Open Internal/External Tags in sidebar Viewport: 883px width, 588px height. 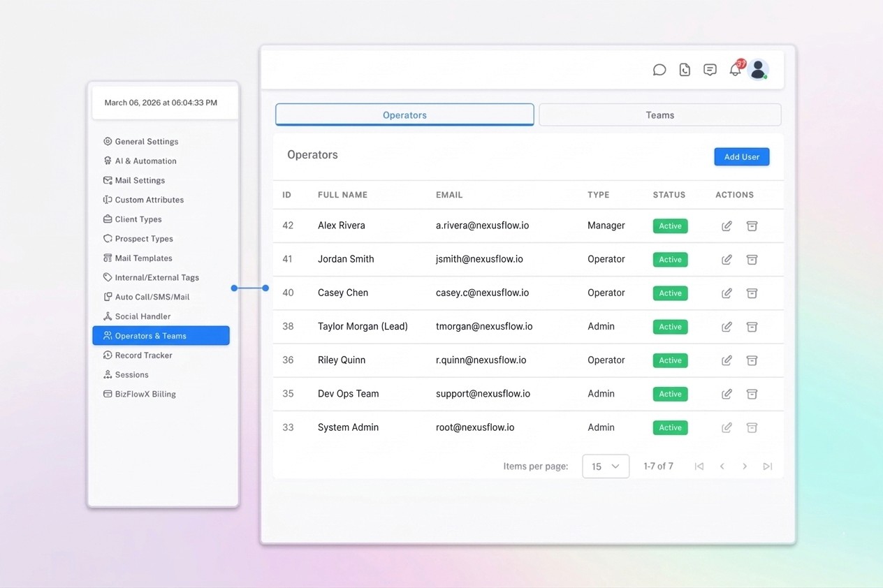(151, 278)
